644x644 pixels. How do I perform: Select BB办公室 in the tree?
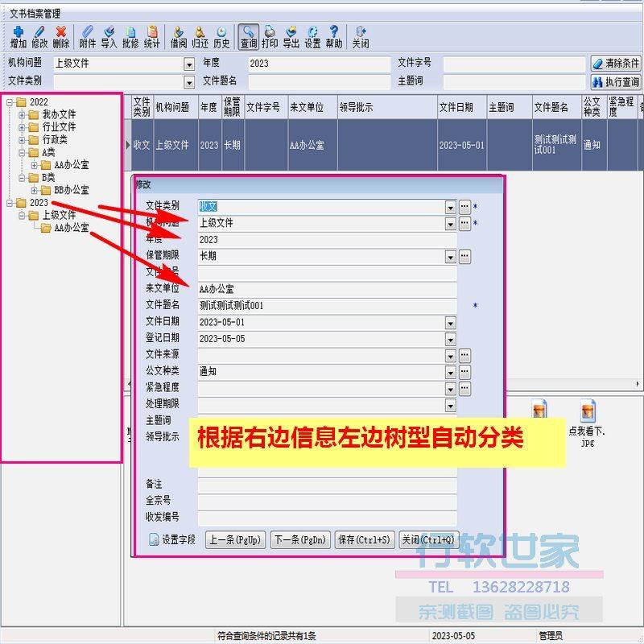pyautogui.click(x=72, y=190)
